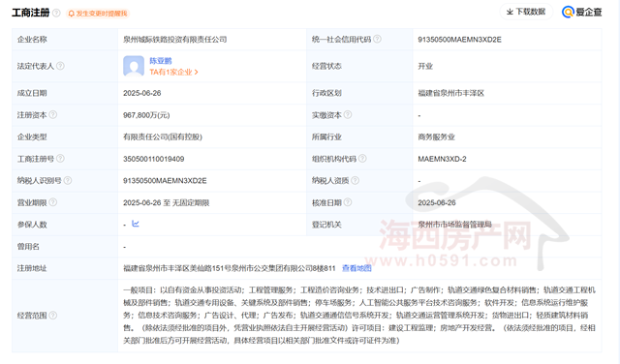Open 陈亚鹏 legal representative link

(161, 60)
